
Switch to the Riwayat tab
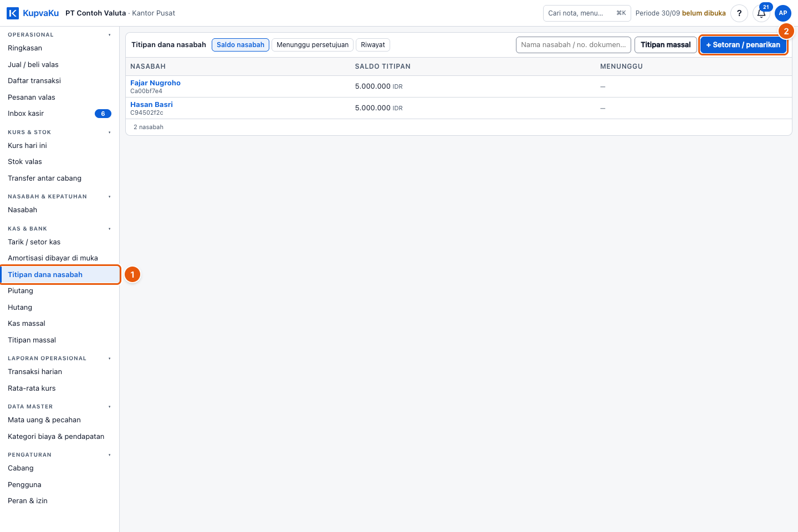(373, 45)
